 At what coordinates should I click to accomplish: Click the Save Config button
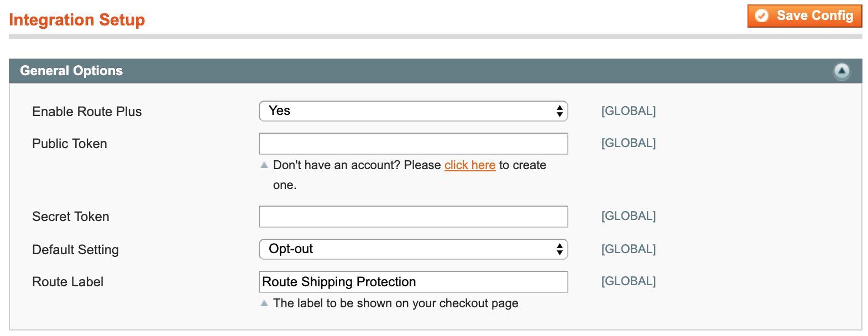pyautogui.click(x=804, y=16)
